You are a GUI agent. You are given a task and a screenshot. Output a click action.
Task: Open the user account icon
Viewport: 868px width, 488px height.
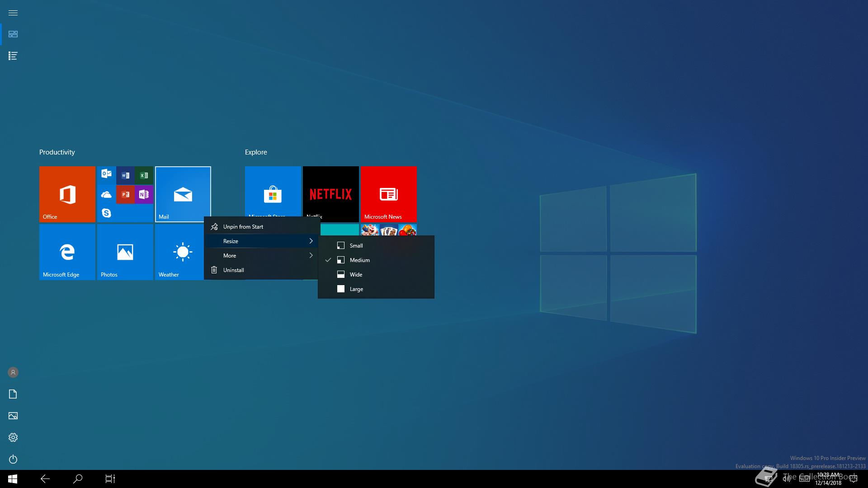(13, 372)
